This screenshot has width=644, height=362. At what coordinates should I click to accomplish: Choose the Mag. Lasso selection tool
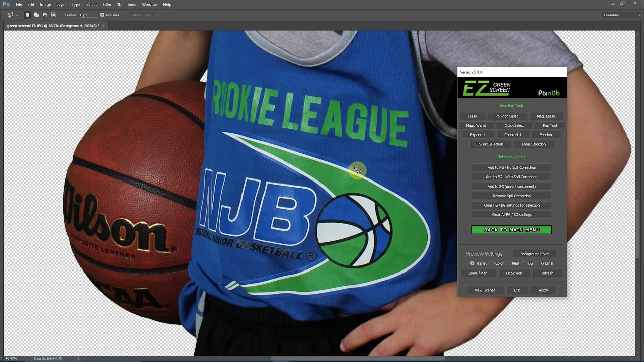click(x=546, y=116)
